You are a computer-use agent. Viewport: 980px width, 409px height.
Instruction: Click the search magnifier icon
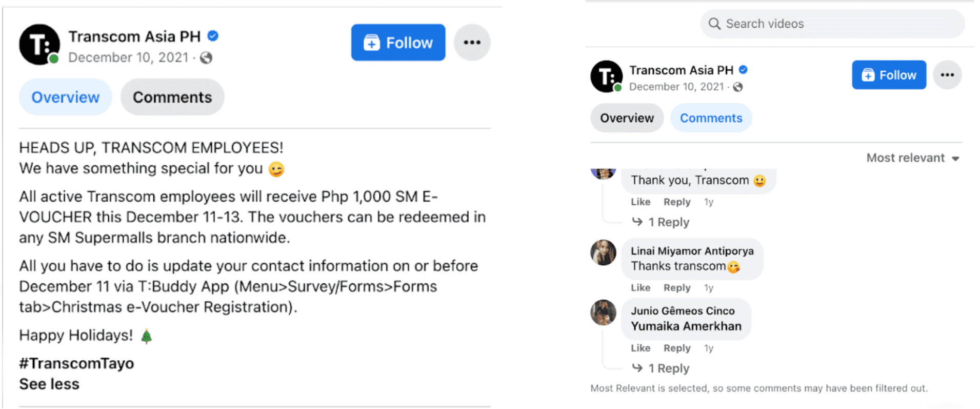pos(714,24)
